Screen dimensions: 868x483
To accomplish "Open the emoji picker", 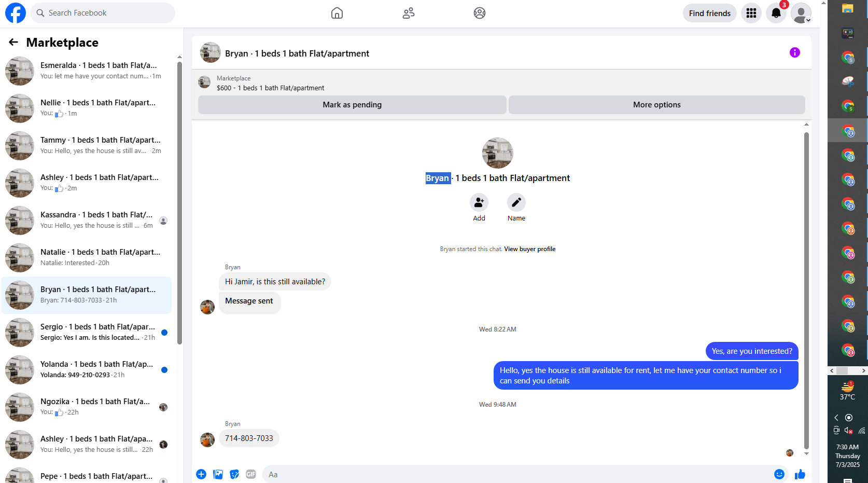I will 779,474.
